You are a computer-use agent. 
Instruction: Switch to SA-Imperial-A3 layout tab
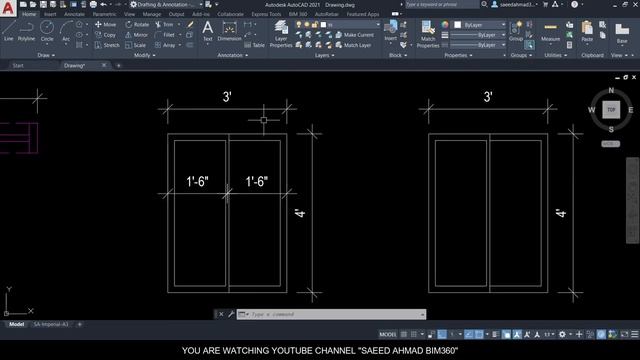click(51, 324)
